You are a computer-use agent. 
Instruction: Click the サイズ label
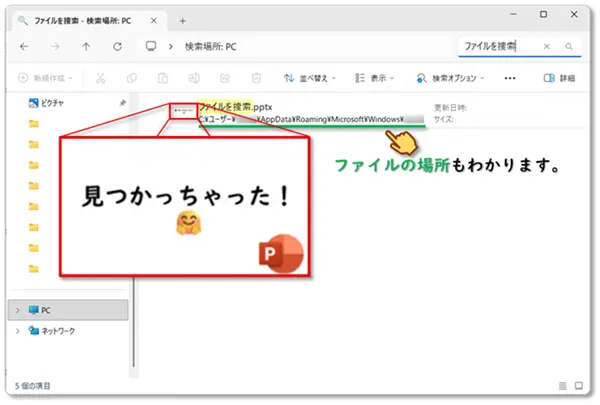[x=444, y=119]
